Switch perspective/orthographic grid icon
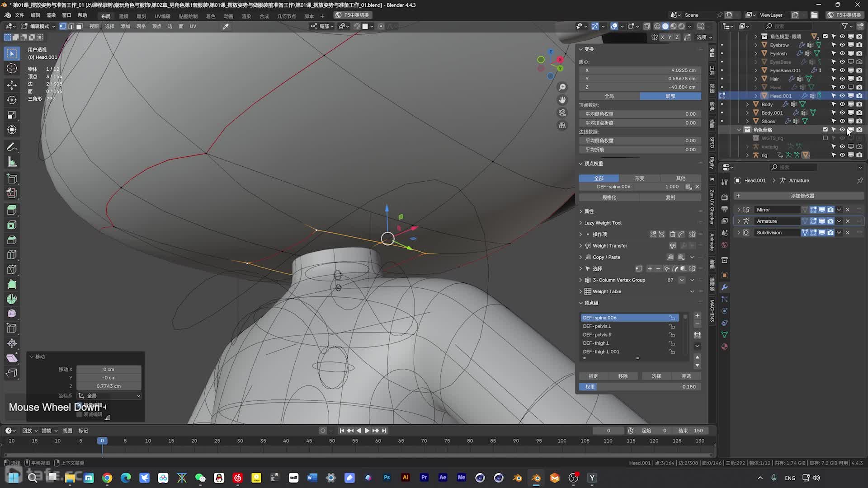 562,125
